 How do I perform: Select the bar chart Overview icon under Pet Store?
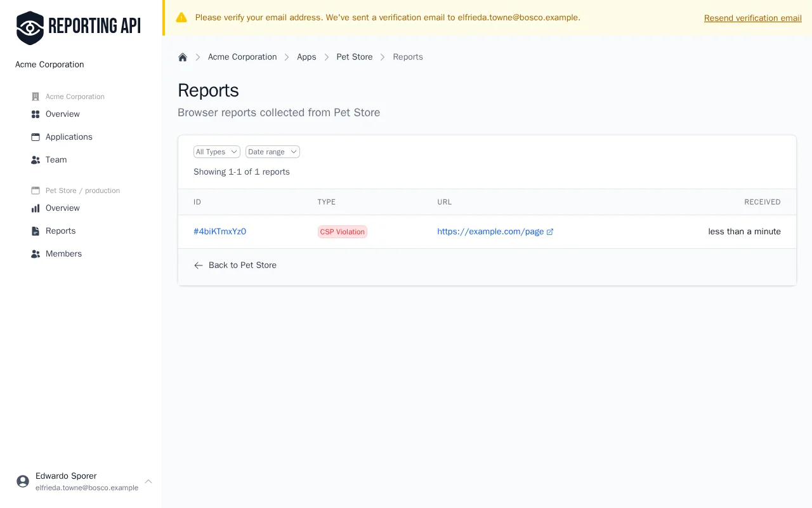point(35,208)
